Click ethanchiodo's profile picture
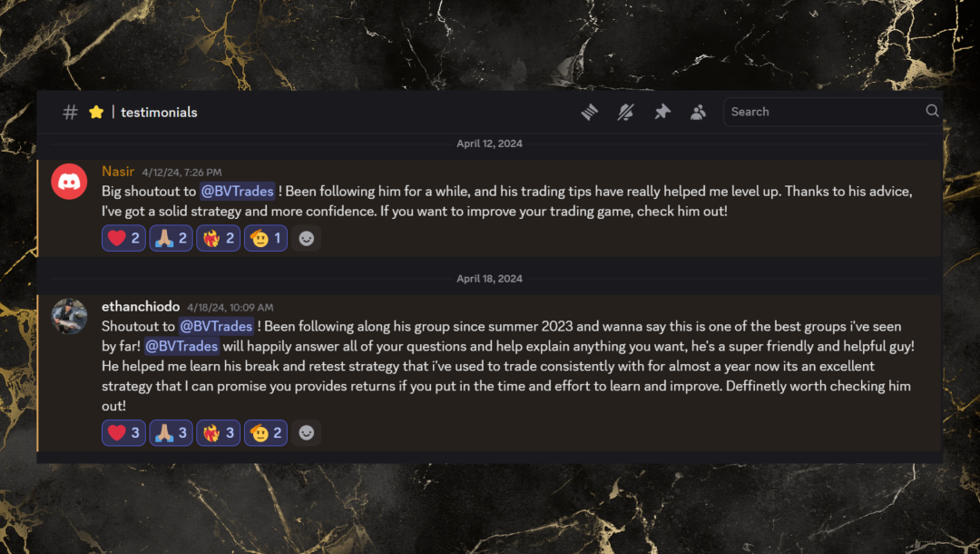This screenshot has width=980, height=554. 69,318
